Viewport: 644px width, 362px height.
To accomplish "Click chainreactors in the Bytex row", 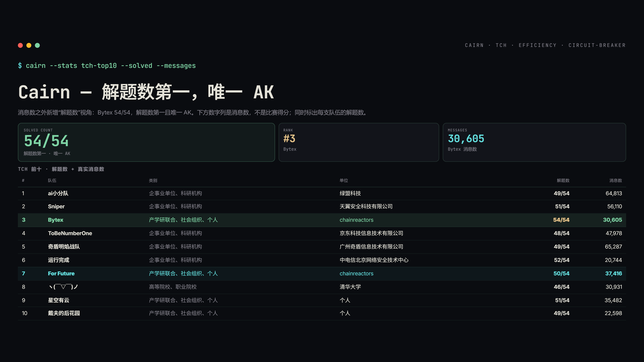I will coord(357,220).
